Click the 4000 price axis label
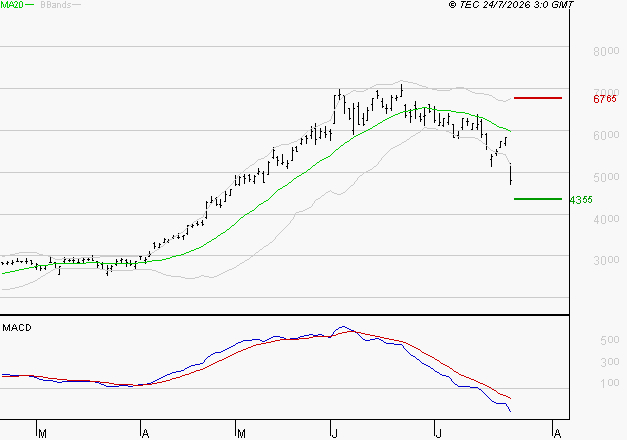627x440 pixels. pyautogui.click(x=606, y=219)
